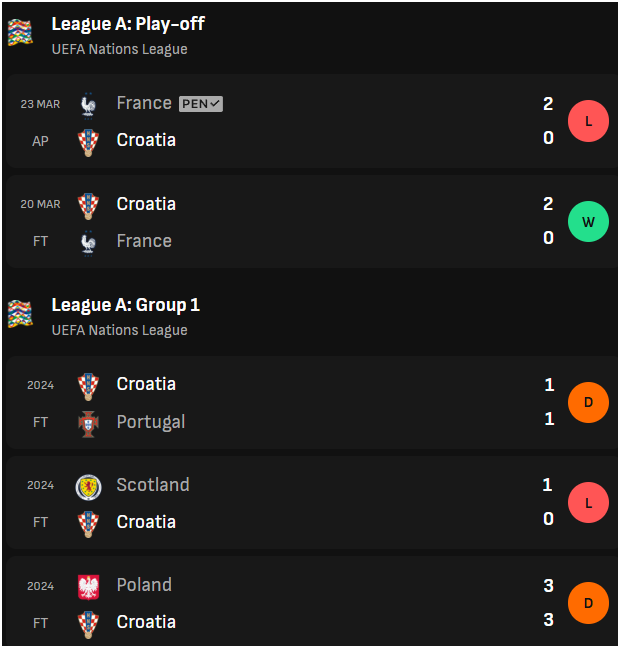This screenshot has height=648, width=620.
Task: Open the Scotland team name link
Action: (x=153, y=485)
